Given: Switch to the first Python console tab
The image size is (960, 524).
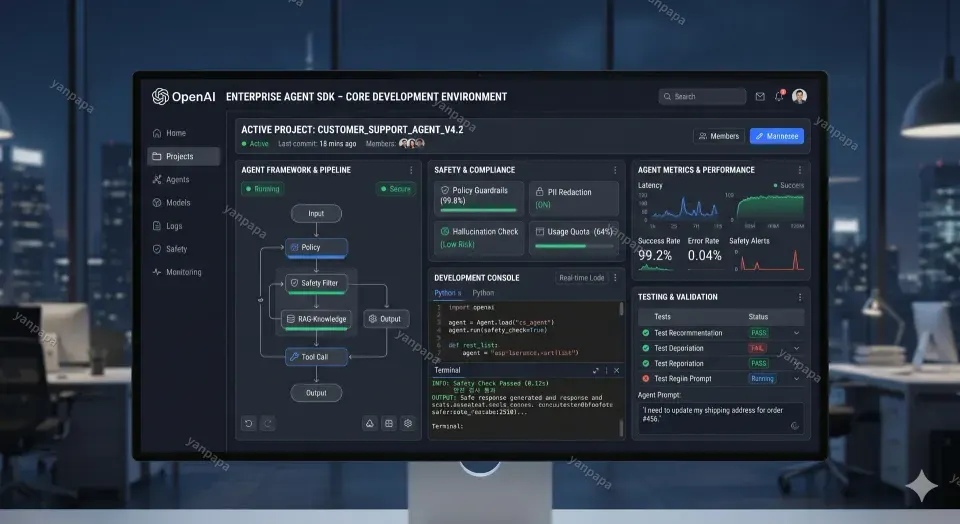Looking at the screenshot, I should pos(448,293).
